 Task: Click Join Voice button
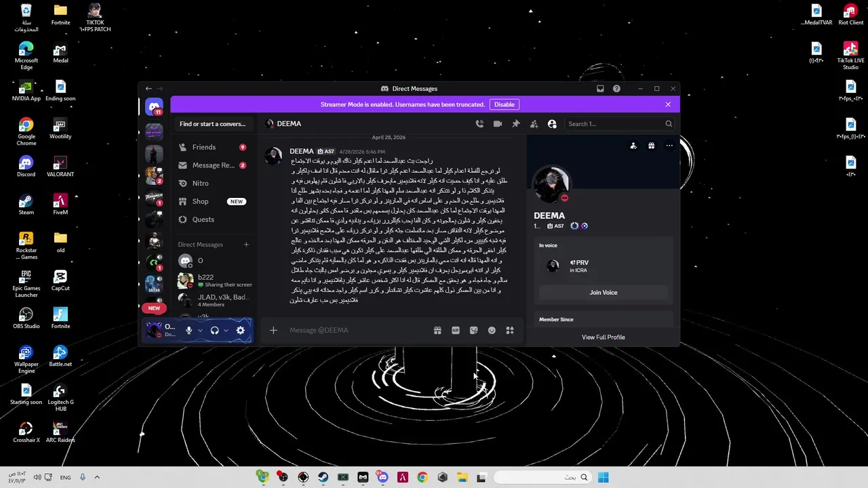[604, 293]
